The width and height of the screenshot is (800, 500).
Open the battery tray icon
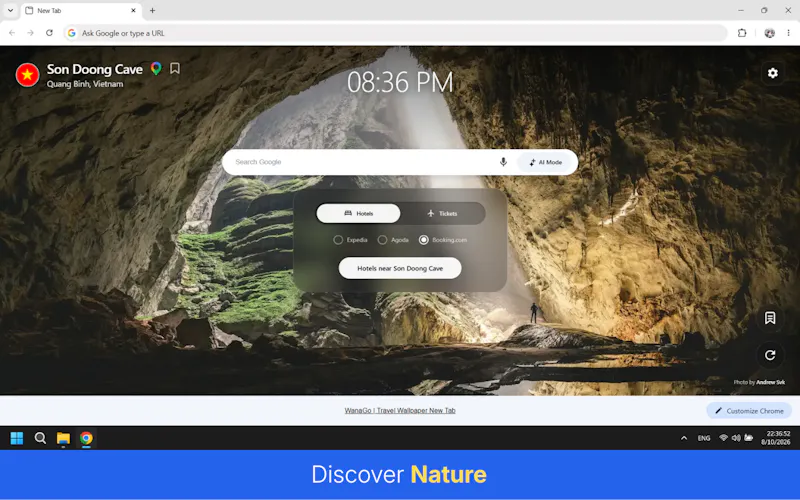(x=748, y=438)
